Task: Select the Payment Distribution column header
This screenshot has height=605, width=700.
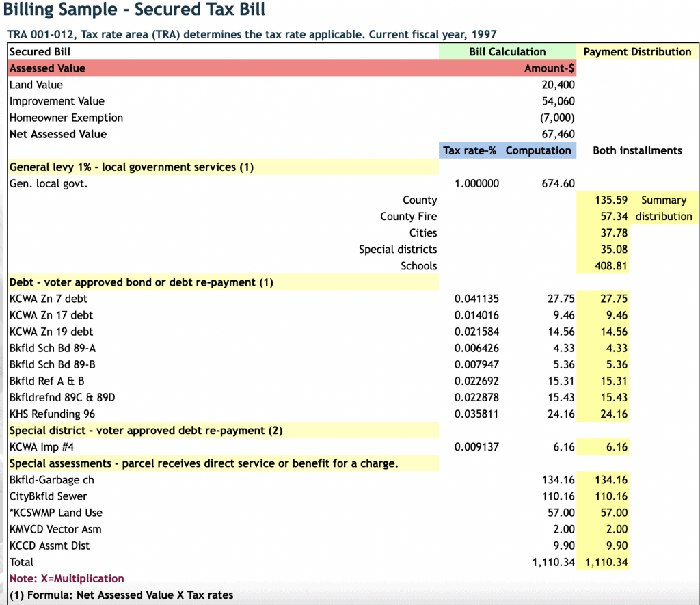Action: 637,51
